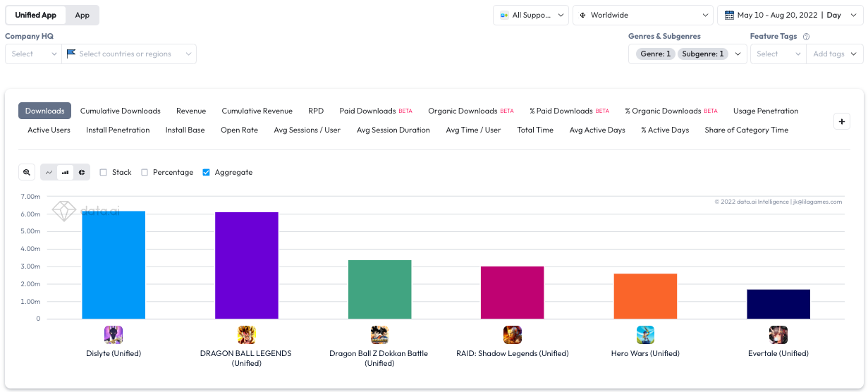This screenshot has width=868, height=392.
Task: Uncheck the Aggregate checkbox
Action: click(x=207, y=172)
